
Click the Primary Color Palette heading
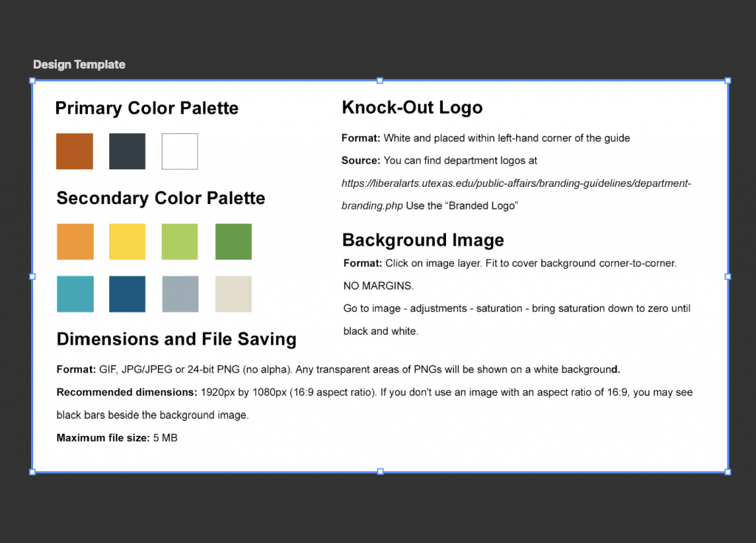pos(147,109)
